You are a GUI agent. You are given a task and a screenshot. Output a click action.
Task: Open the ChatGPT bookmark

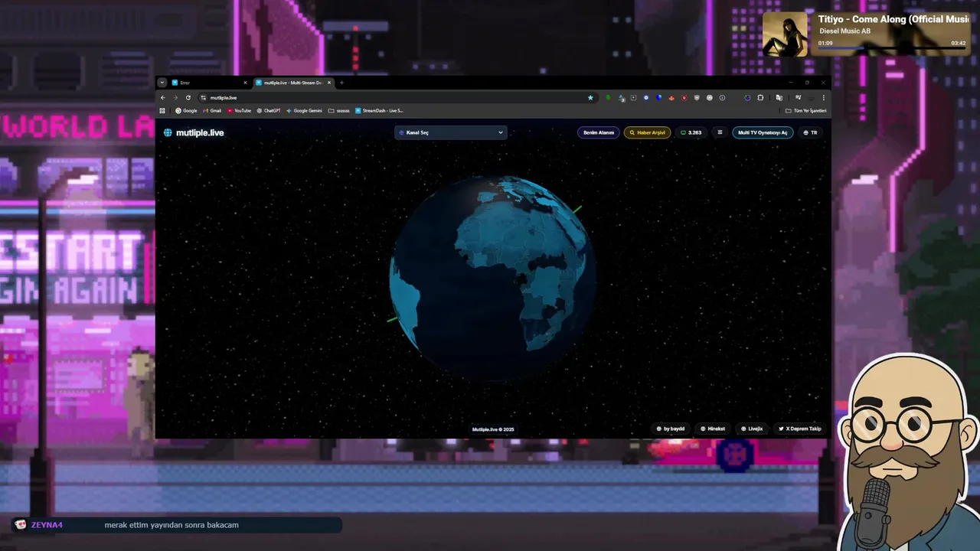tap(269, 110)
